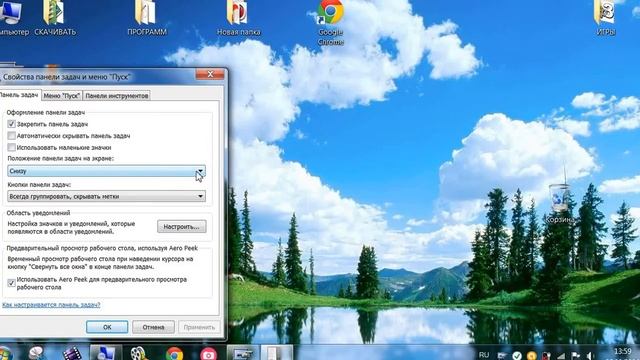The width and height of the screenshot is (640, 360).
Task: Open the pink camera app in taskbar
Action: click(x=208, y=353)
